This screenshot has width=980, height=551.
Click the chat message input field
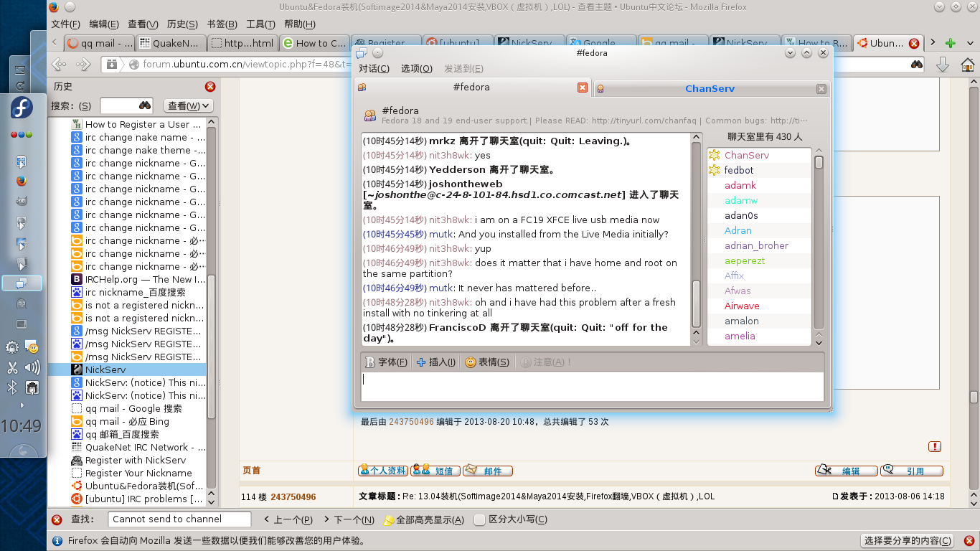pyautogui.click(x=593, y=387)
